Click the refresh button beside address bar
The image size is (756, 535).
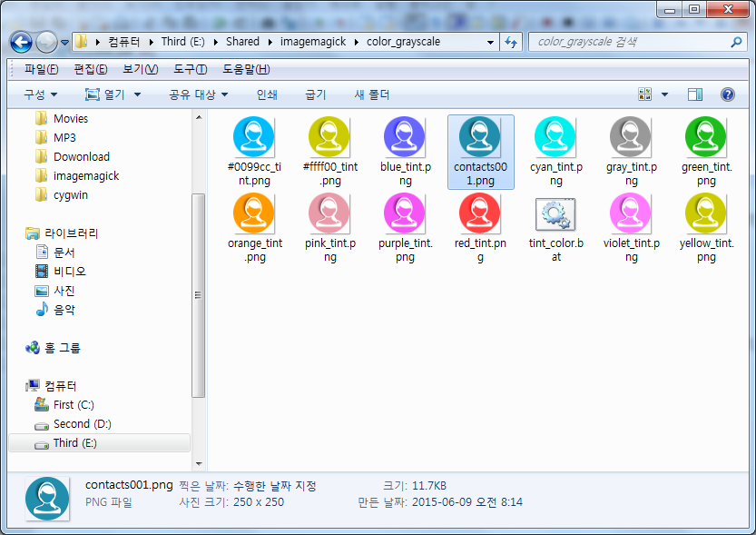511,42
